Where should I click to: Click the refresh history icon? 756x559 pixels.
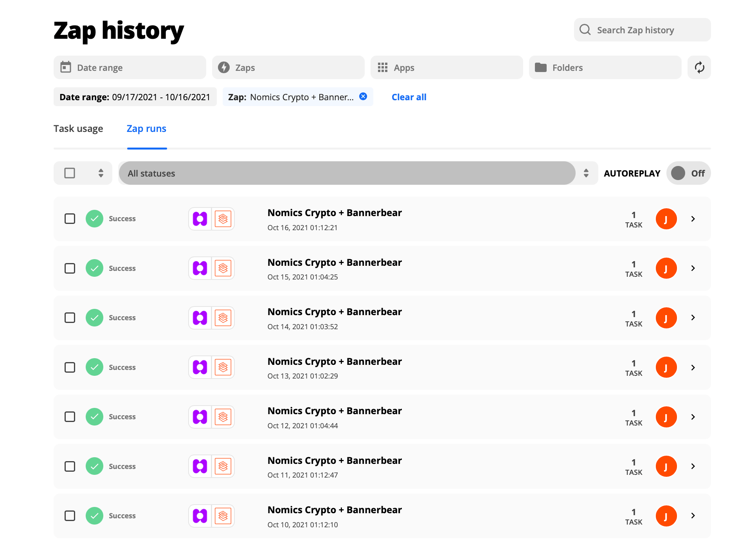(699, 67)
